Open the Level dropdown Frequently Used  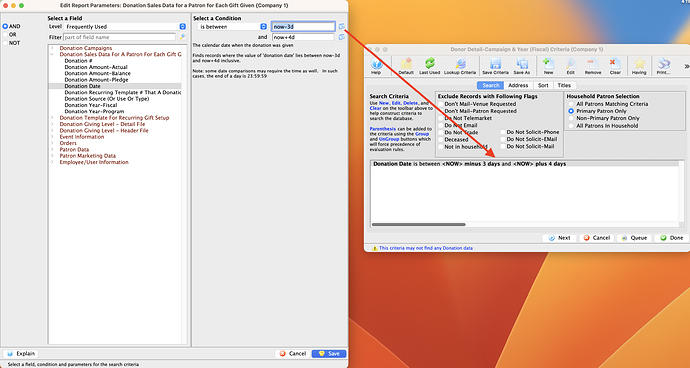click(125, 26)
